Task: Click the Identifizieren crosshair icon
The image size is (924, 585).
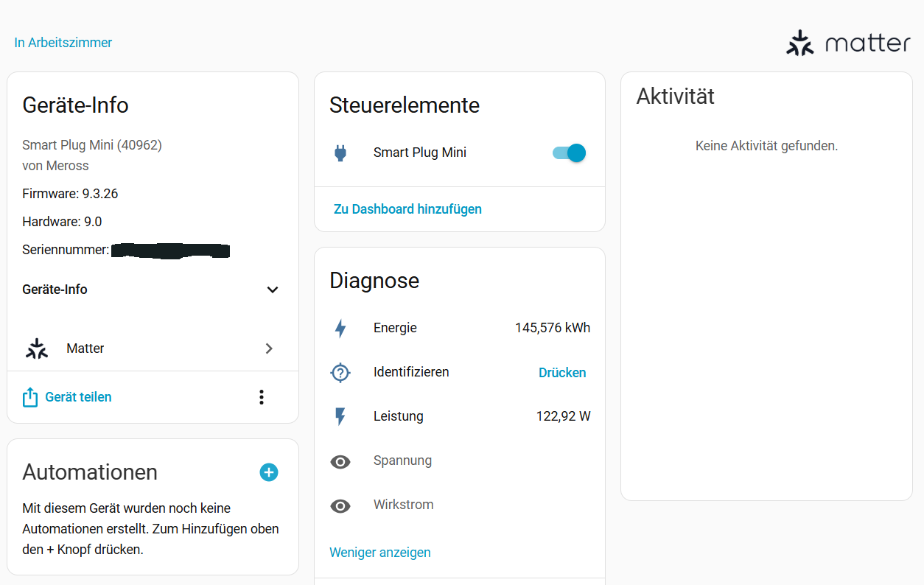Action: tap(340, 373)
